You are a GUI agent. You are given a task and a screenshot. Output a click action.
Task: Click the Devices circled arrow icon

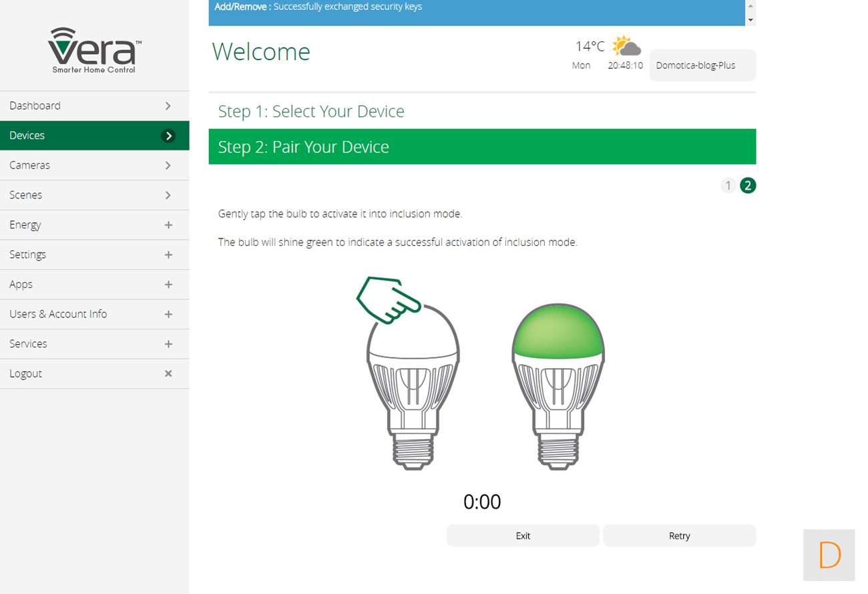click(168, 136)
